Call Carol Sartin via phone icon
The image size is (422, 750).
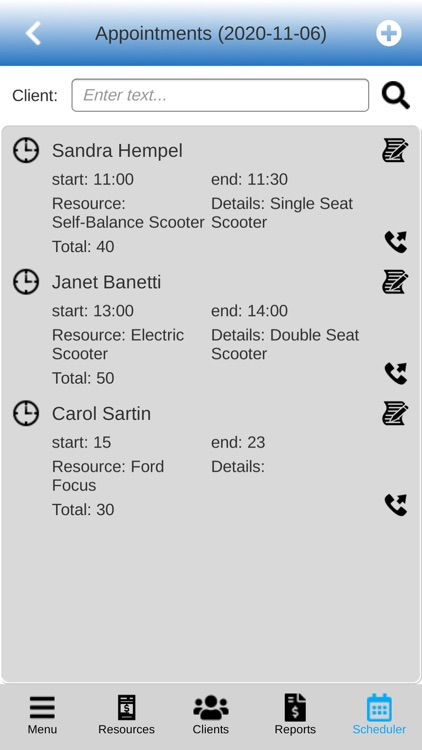tap(396, 505)
